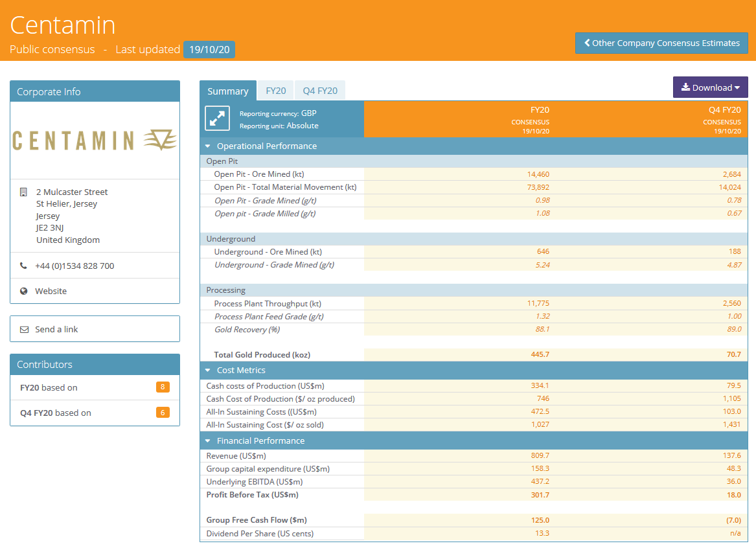Click the phone number +44 (0)1534 828 700
Image resolution: width=756 pixels, height=548 pixels.
[x=74, y=266]
